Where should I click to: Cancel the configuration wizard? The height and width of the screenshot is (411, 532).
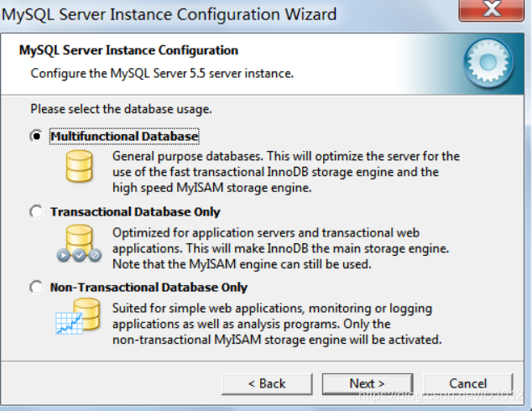(468, 384)
